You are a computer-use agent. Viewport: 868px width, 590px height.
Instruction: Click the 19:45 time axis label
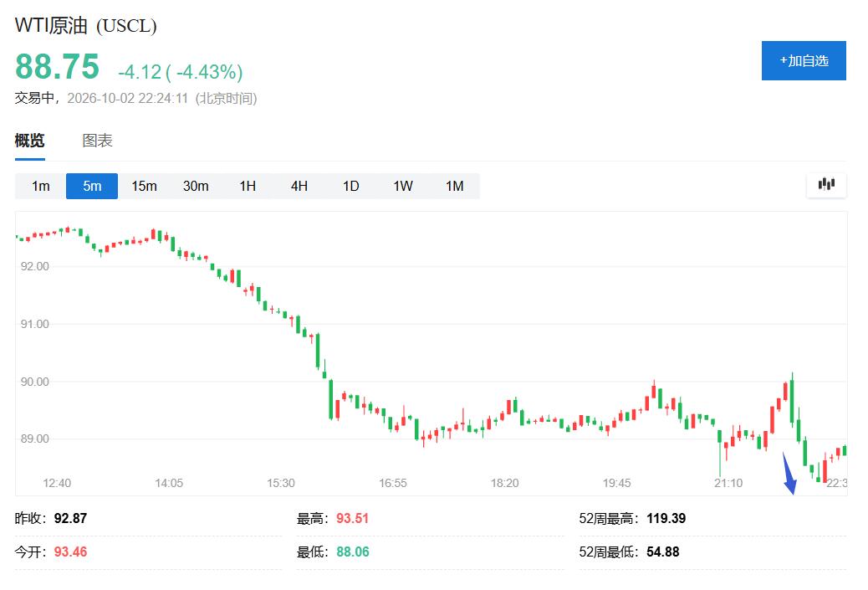[x=616, y=483]
